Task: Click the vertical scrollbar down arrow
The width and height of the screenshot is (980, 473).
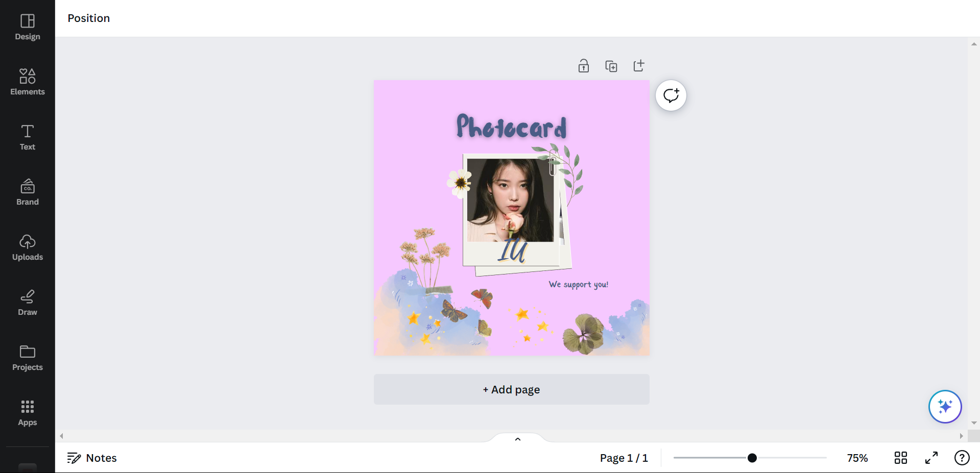Action: [974, 423]
